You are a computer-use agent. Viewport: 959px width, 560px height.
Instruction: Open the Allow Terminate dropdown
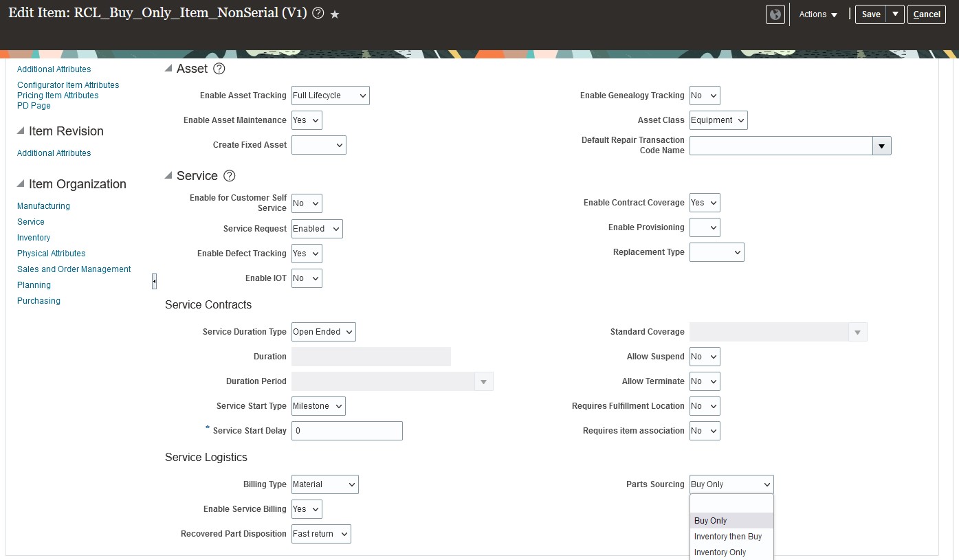(x=705, y=381)
